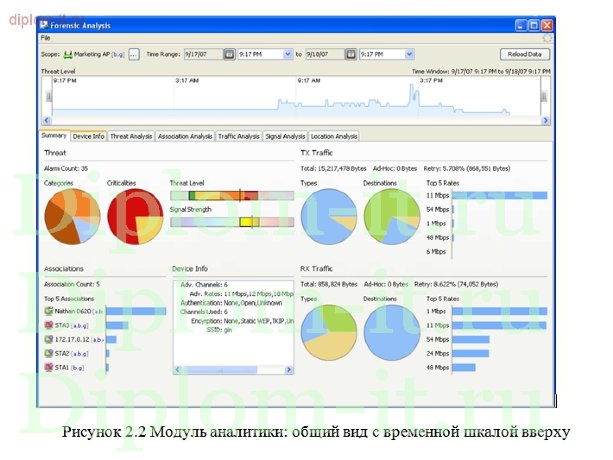The width and height of the screenshot is (613, 460).
Task: Click the STA2 station icon
Action: click(48, 353)
